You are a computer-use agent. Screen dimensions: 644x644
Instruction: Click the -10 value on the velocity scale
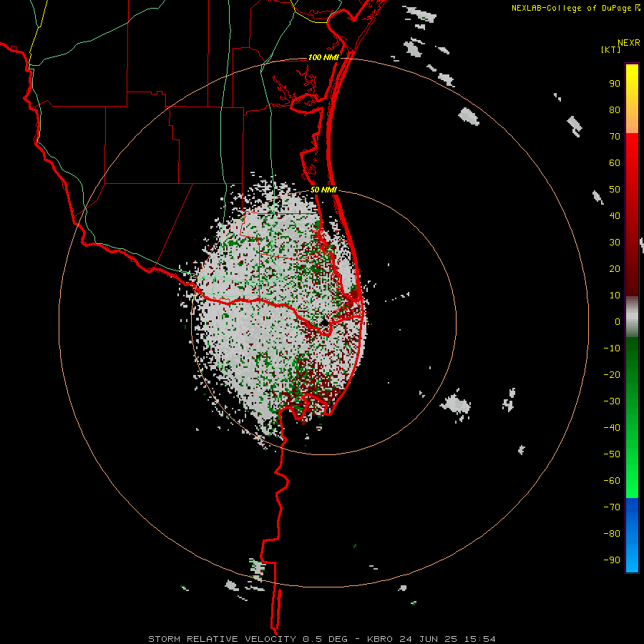point(612,348)
